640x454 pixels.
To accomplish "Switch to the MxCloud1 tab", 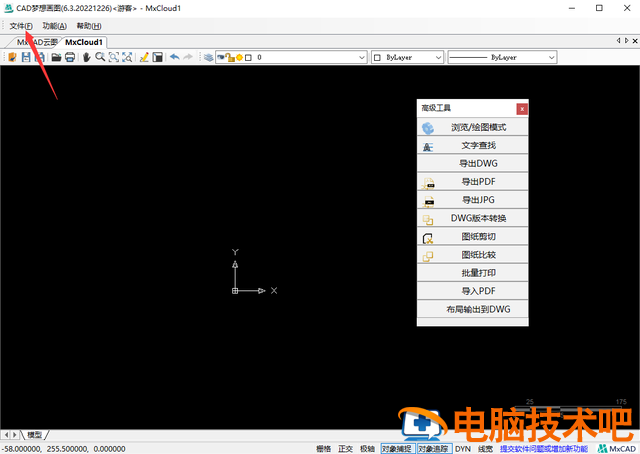I will click(84, 42).
